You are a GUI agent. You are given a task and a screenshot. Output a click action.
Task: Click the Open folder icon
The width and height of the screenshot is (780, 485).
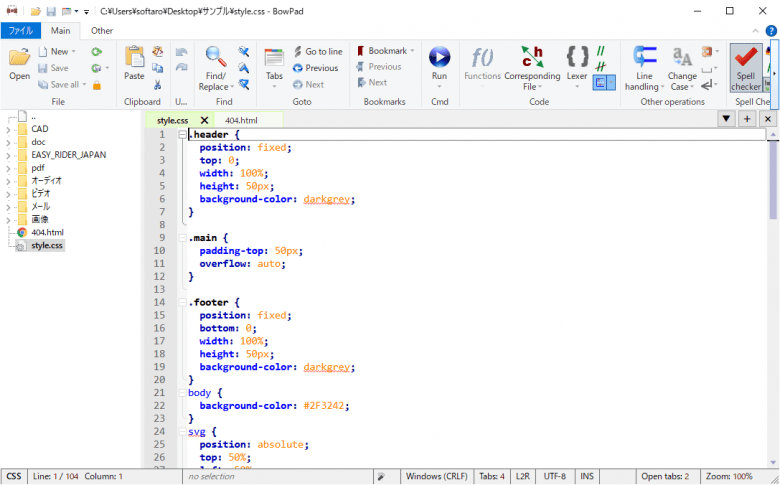tap(19, 58)
